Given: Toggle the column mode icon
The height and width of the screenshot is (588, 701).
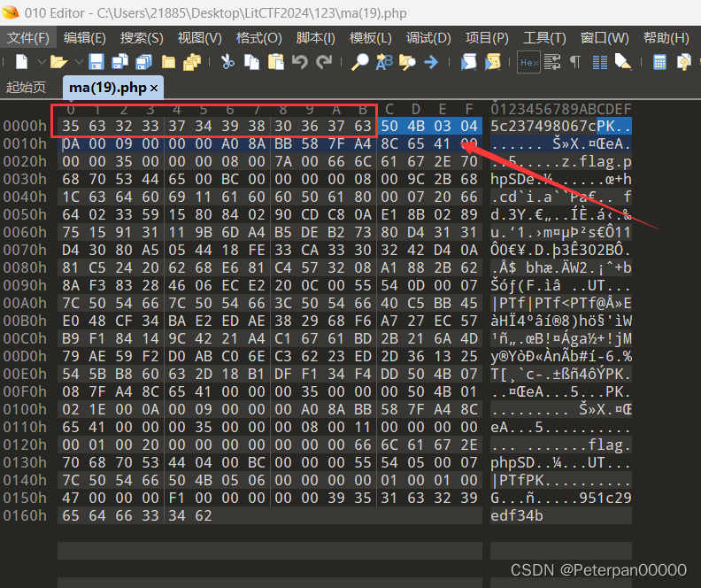Looking at the screenshot, I should 599,62.
